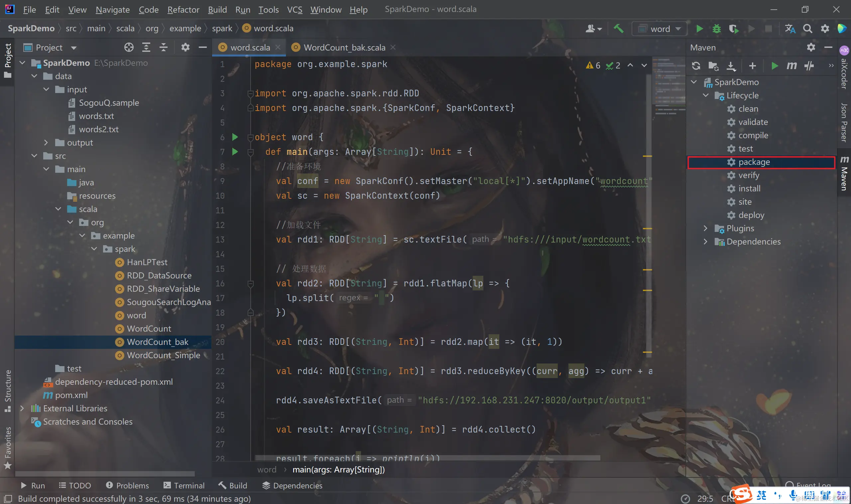Click Select Opened File target icon
851x504 pixels.
coord(129,48)
